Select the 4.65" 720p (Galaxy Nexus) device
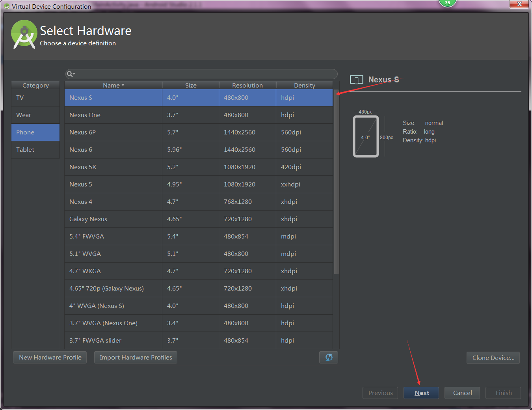532x410 pixels. click(x=199, y=289)
